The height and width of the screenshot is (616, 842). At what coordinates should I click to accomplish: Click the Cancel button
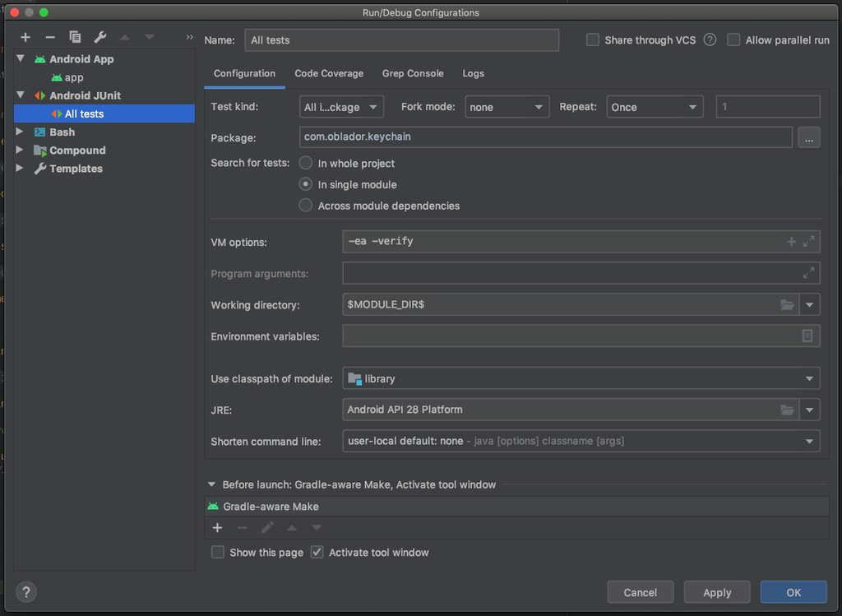[x=640, y=592]
